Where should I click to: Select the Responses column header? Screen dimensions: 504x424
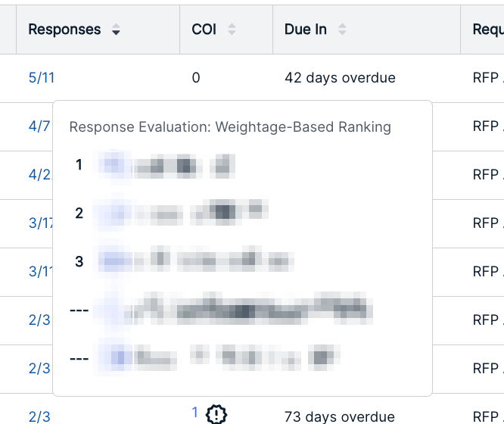tap(64, 30)
